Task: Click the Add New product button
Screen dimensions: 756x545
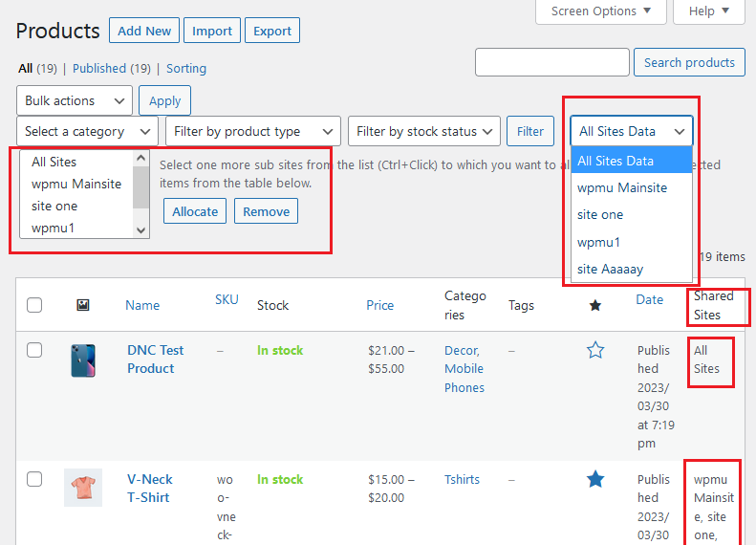Action: point(144,31)
